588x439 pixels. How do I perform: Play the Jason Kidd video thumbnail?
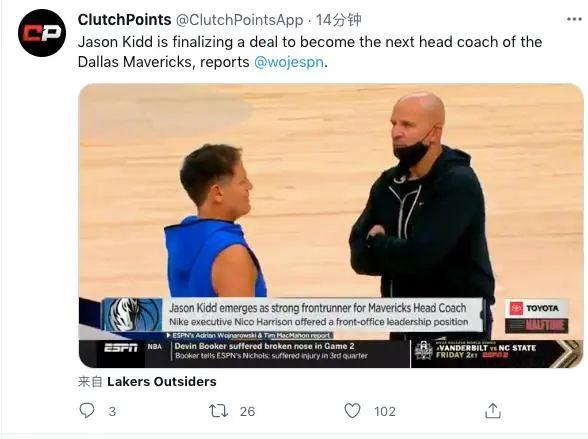click(x=330, y=226)
